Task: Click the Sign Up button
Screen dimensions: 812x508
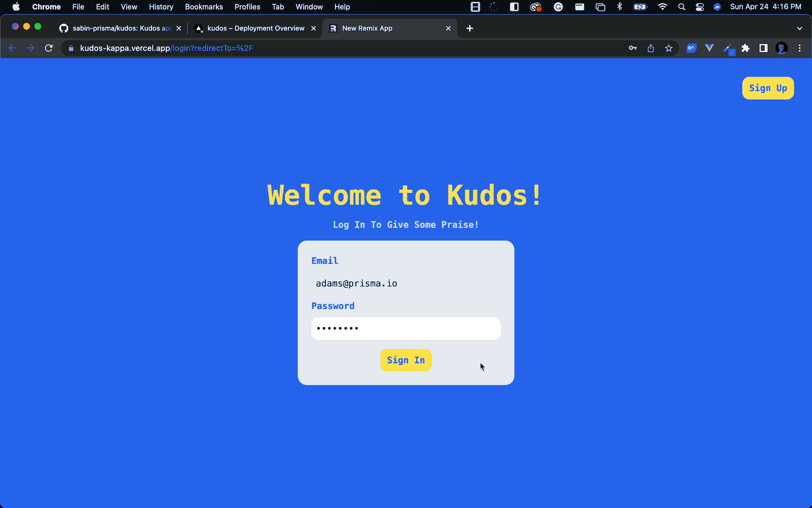Action: point(768,88)
